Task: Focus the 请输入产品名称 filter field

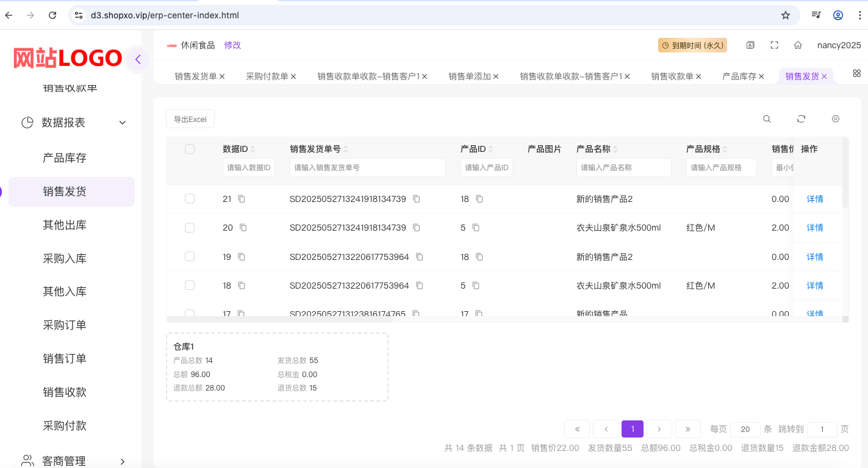Action: point(624,167)
